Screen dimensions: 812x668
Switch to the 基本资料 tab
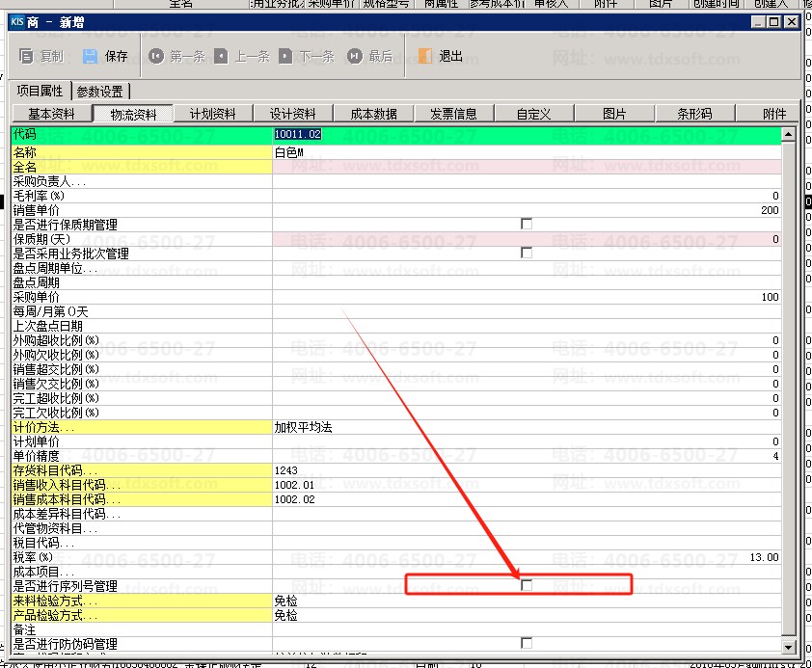tap(51, 114)
